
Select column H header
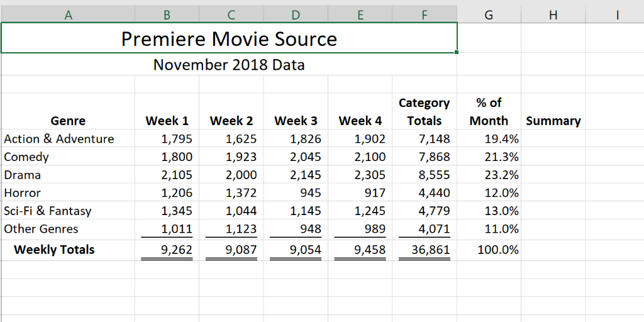[553, 15]
